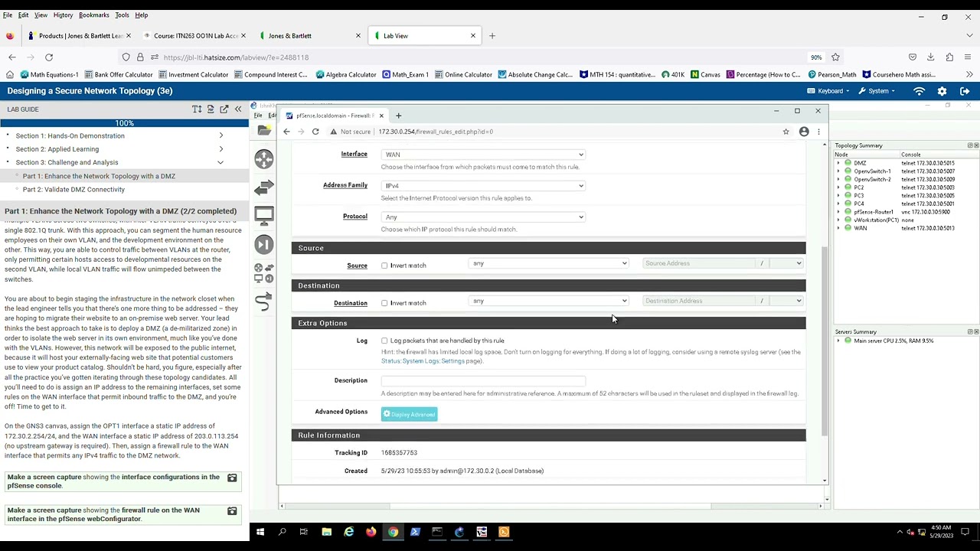This screenshot has width=980, height=551.
Task: Switch to Jones & Bartlett tab
Action: tap(310, 36)
